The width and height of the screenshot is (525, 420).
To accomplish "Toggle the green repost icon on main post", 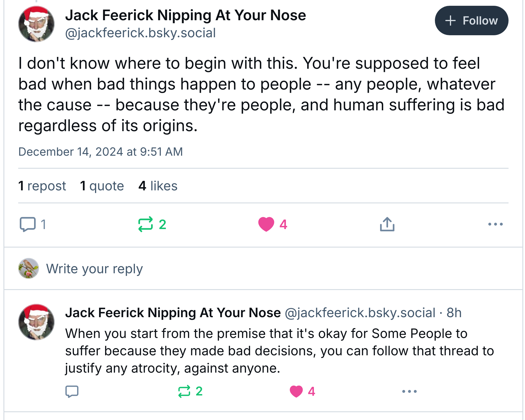I will point(145,224).
